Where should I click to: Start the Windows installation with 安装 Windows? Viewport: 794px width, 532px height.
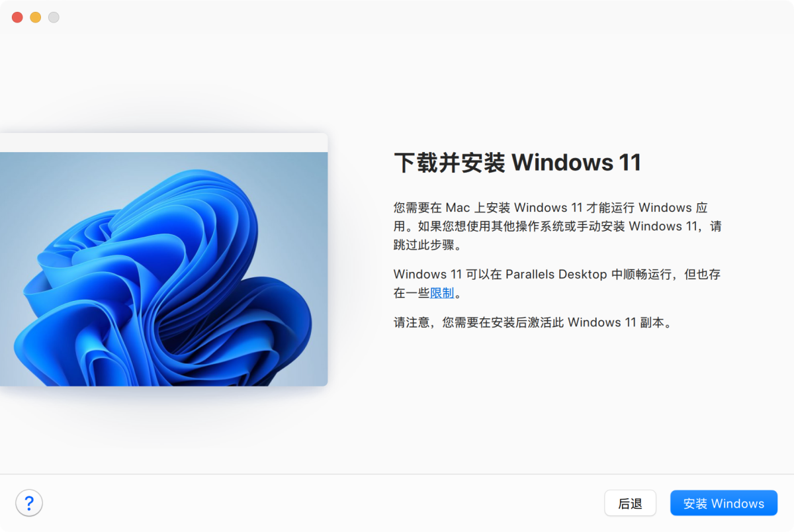click(x=723, y=503)
